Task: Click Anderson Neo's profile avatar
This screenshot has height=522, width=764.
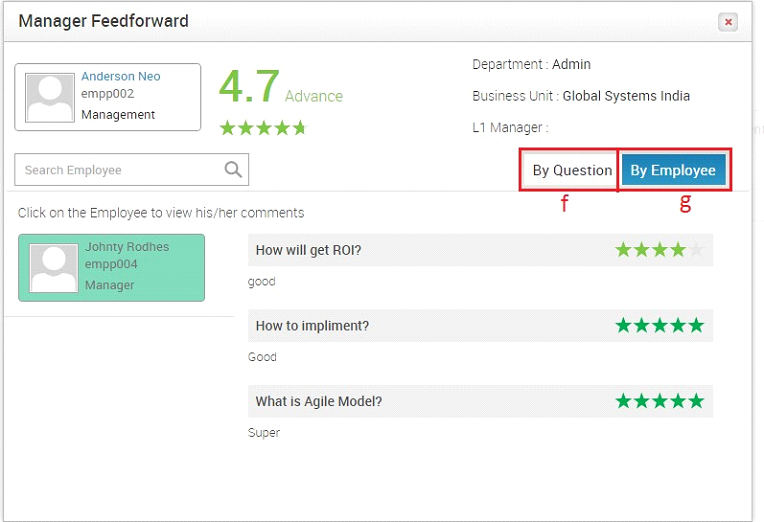Action: click(x=50, y=97)
